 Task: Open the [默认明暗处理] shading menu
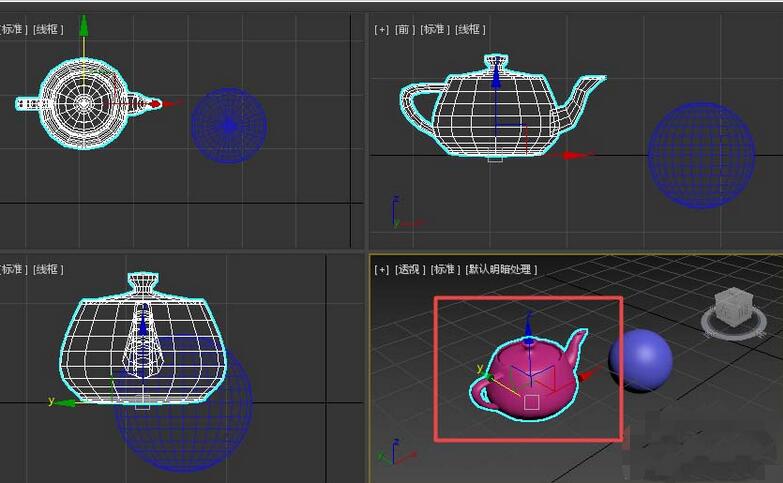[x=501, y=269]
